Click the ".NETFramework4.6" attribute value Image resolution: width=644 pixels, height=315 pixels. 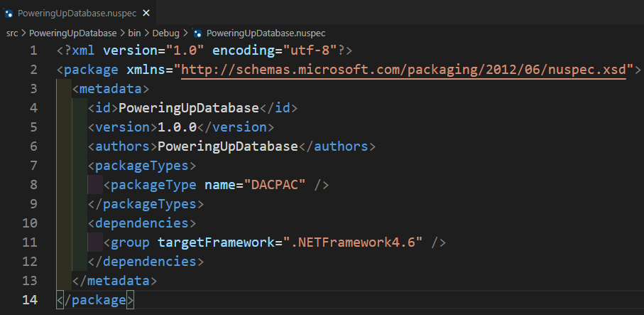(x=353, y=242)
